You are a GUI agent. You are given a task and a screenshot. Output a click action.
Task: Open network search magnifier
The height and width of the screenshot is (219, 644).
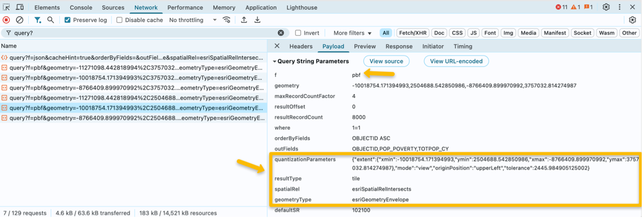[x=51, y=20]
